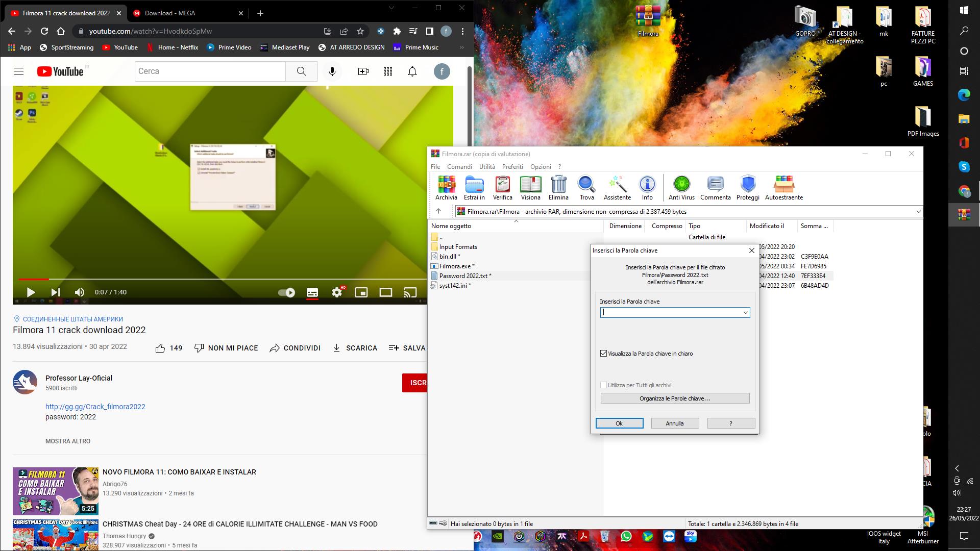Open YouTube video settings gear
This screenshot has height=551, width=980.
click(x=337, y=292)
